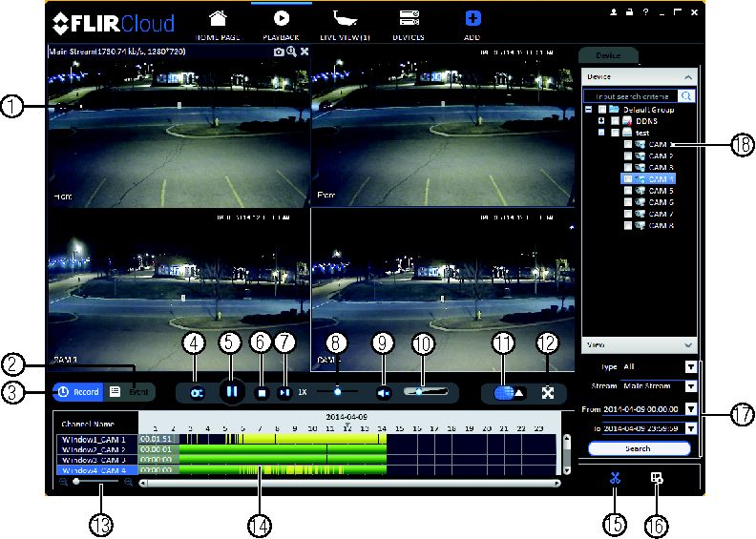Click the scissors video clip icon
Image resolution: width=756 pixels, height=539 pixels.
coord(615,478)
